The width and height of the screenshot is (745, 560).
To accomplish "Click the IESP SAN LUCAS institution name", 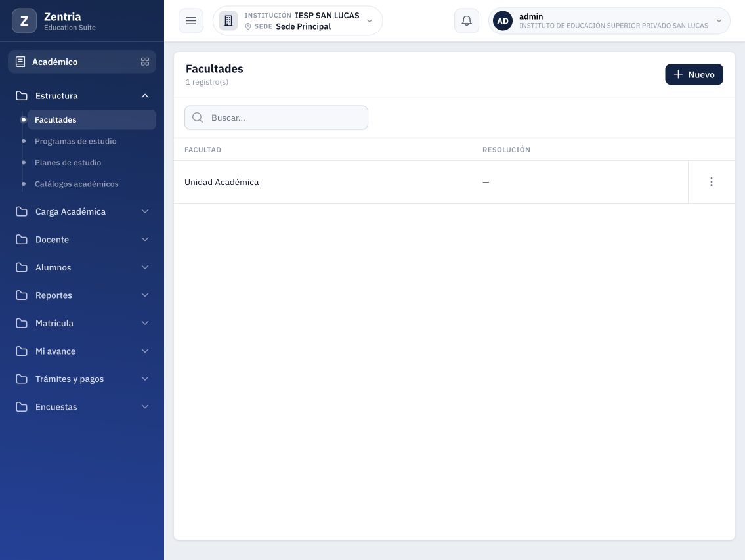I will pyautogui.click(x=327, y=16).
